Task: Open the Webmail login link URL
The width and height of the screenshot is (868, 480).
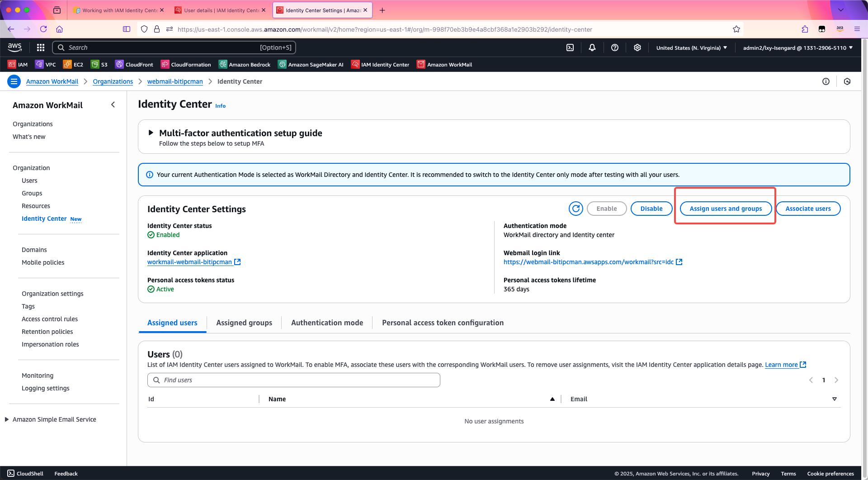Action: (593, 262)
